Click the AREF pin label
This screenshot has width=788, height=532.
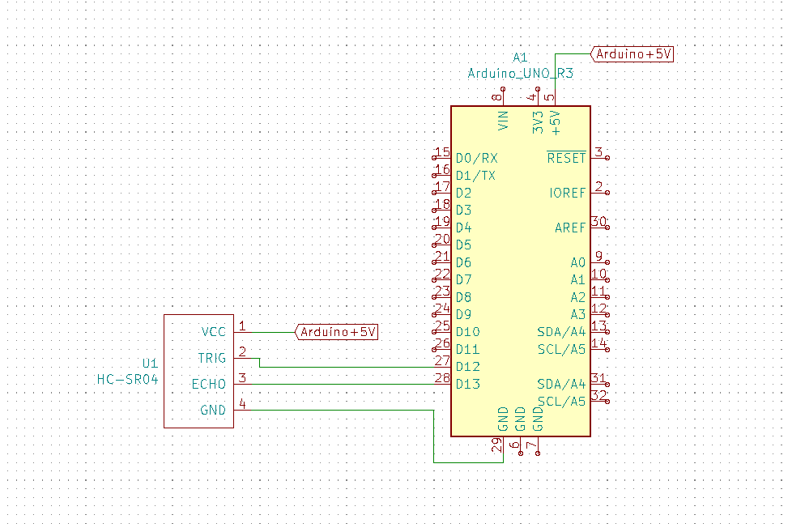click(569, 228)
